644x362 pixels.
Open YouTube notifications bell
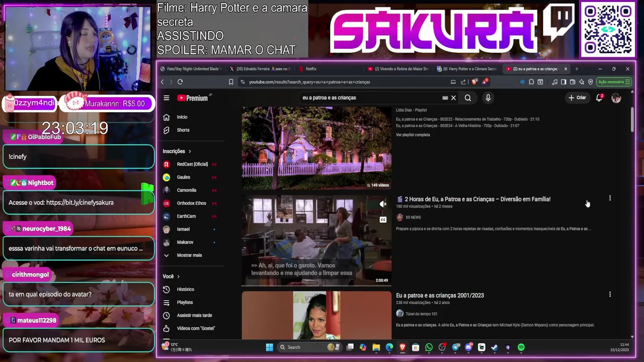point(599,98)
